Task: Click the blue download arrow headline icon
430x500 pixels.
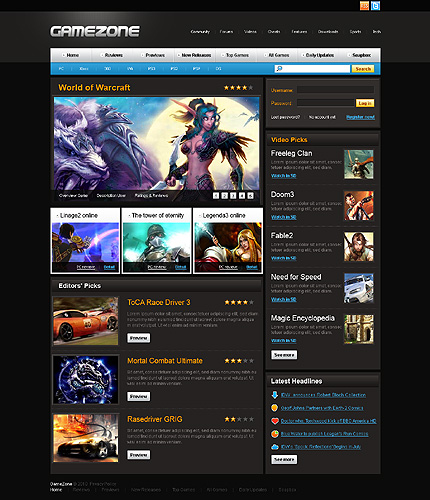Action: point(274,395)
